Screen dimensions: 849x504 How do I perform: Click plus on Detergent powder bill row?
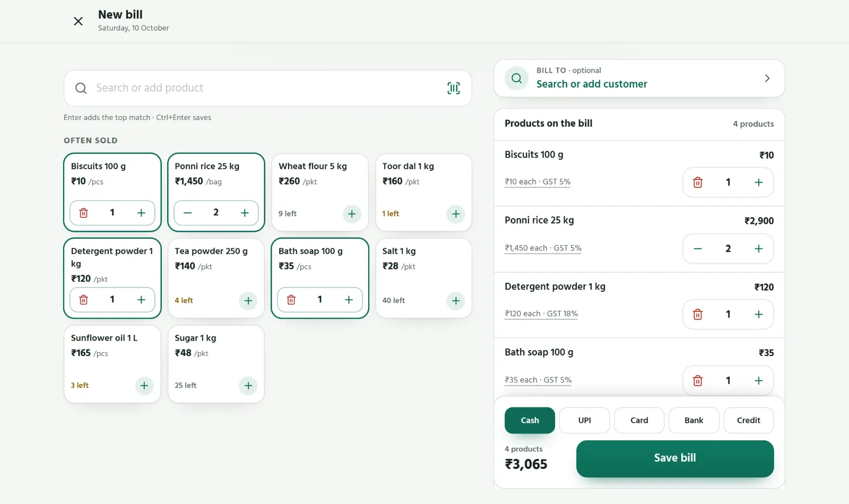[759, 315]
